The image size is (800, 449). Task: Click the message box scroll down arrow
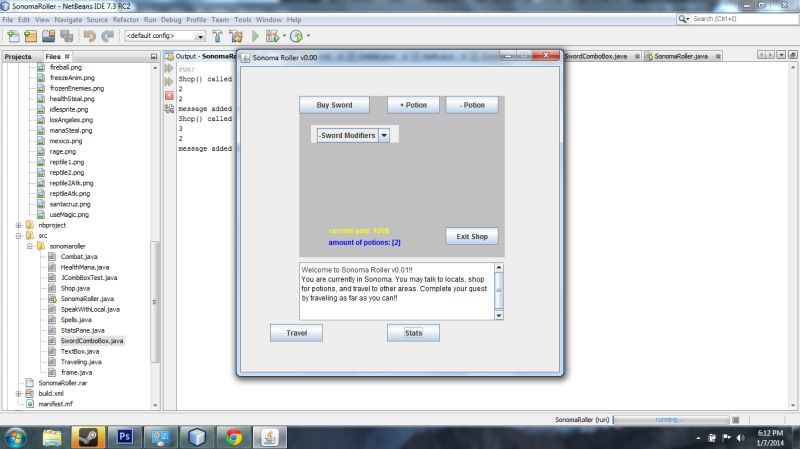499,315
